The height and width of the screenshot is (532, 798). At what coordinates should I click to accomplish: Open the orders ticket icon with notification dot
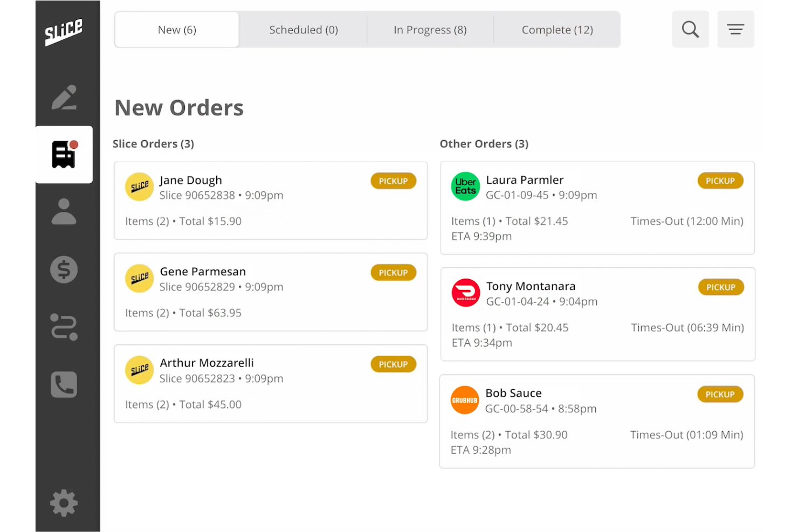[64, 155]
